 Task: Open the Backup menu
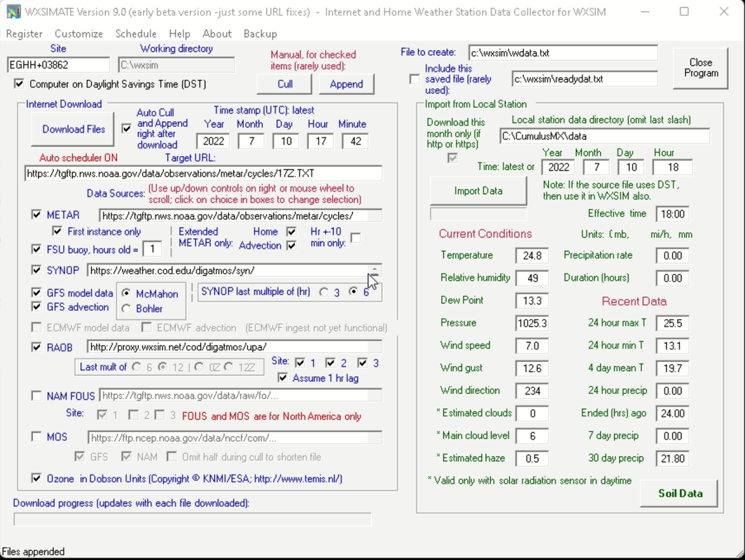(x=260, y=34)
